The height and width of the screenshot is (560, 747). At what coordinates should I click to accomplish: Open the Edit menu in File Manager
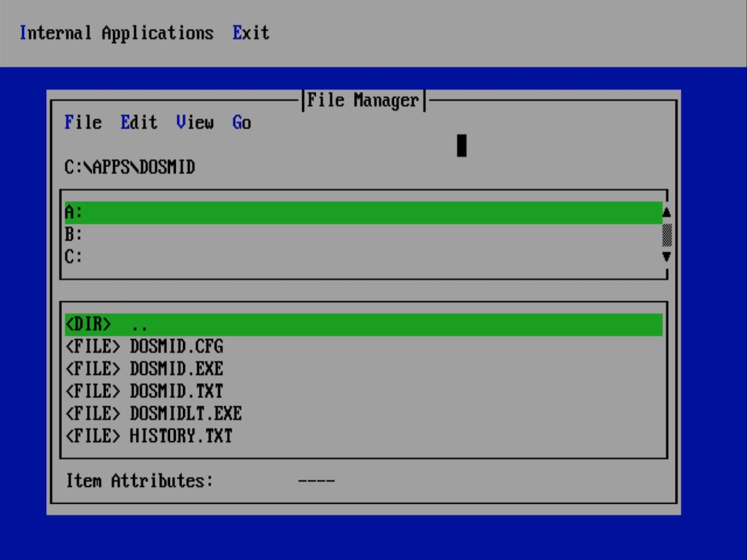pos(139,123)
